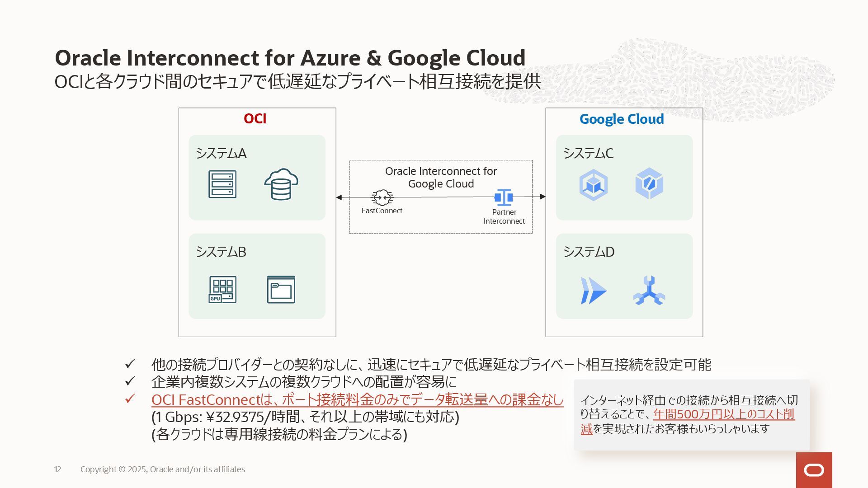The height and width of the screenshot is (488, 868).
Task: Select the three-pronged blue icon in システムD
Action: [649, 291]
